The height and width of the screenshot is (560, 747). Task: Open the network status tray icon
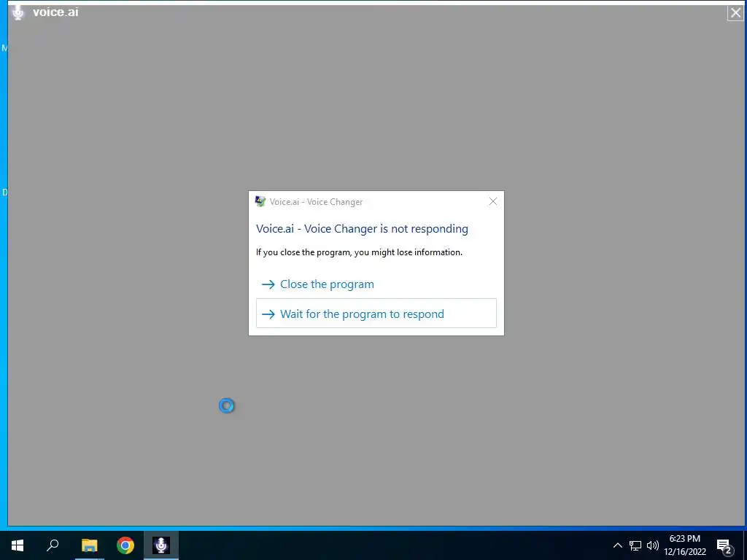point(635,545)
